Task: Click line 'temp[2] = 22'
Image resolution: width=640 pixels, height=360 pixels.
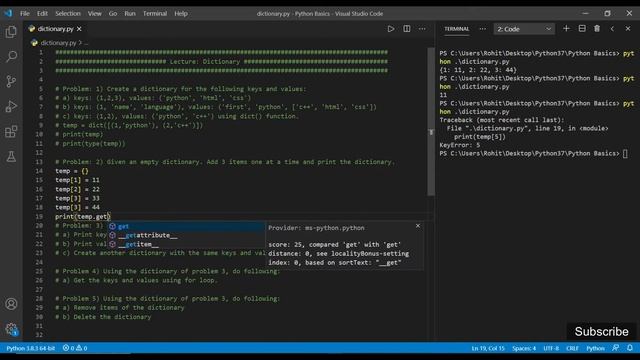Action: click(77, 189)
